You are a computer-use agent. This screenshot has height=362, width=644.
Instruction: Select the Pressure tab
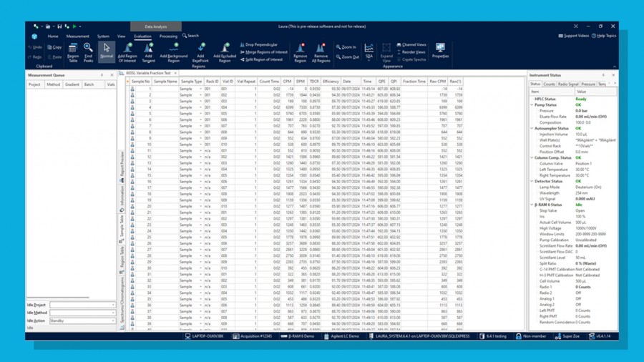pos(587,84)
